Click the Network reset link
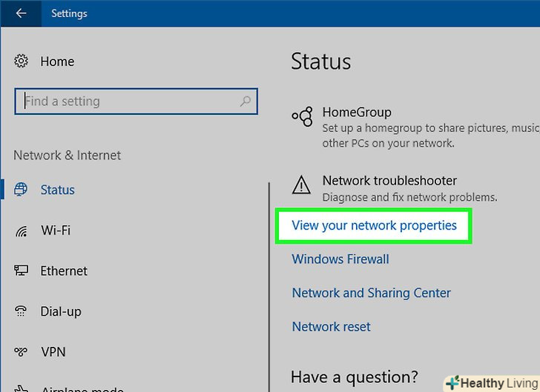 pyautogui.click(x=331, y=327)
